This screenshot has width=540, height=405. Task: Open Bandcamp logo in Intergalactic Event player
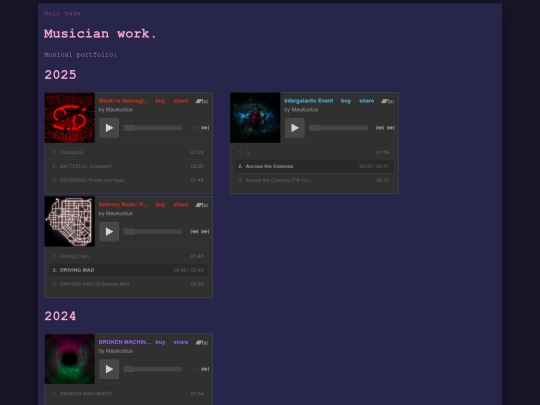388,101
